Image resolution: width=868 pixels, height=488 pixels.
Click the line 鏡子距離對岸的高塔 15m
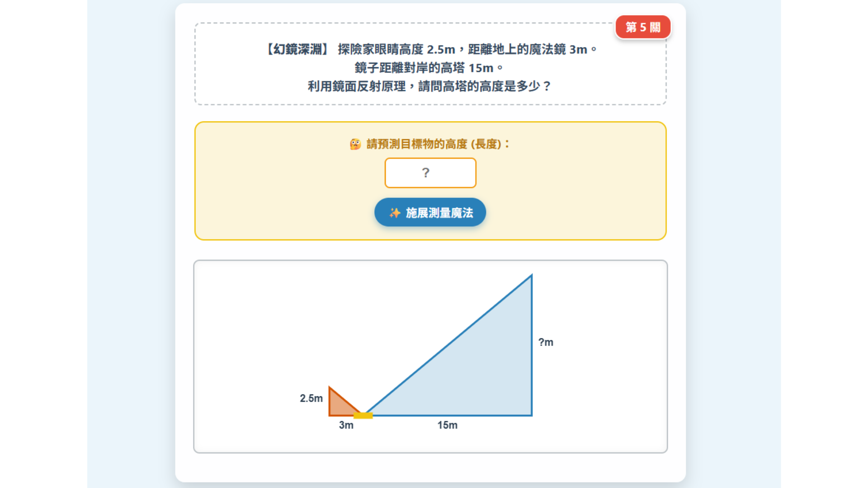click(429, 68)
